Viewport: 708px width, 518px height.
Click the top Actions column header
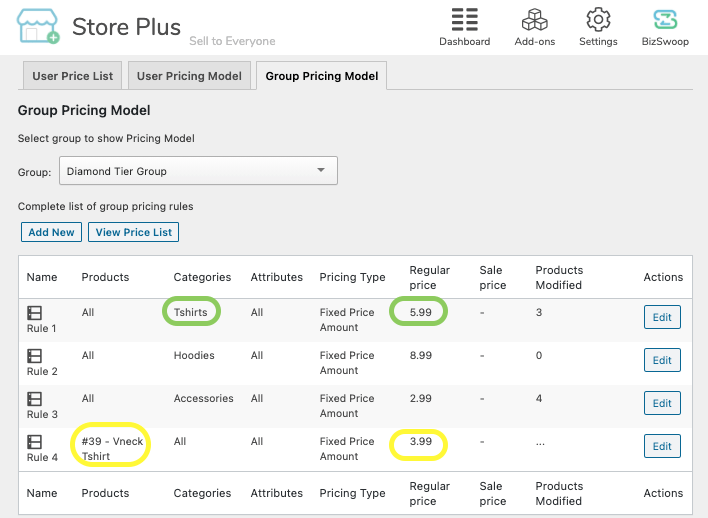tap(663, 277)
